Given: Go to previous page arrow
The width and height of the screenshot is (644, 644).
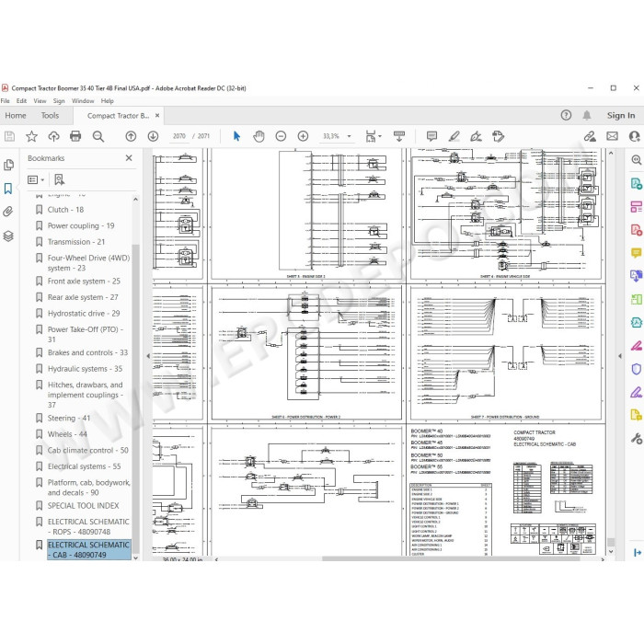Looking at the screenshot, I should pyautogui.click(x=131, y=136).
